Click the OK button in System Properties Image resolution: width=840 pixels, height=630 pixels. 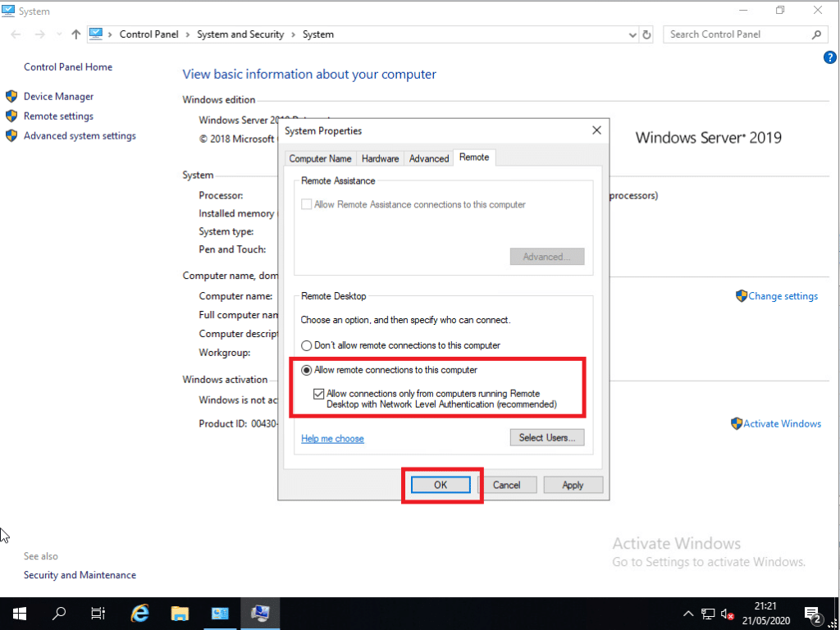pyautogui.click(x=441, y=485)
